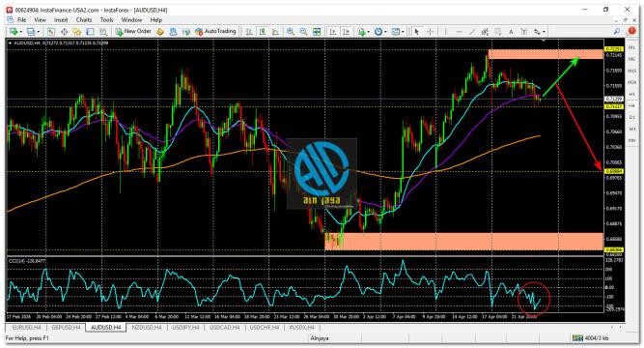Open the Insert menu
Viewport: 644px width, 348px height.
(x=61, y=19)
